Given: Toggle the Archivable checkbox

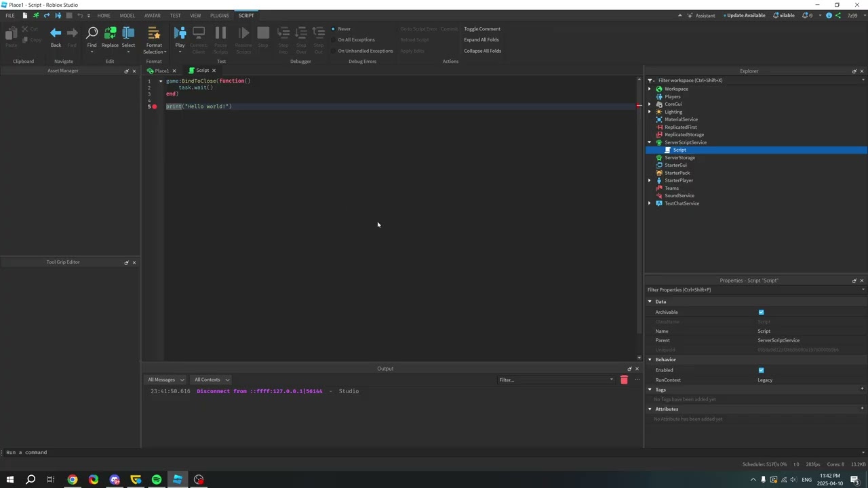Looking at the screenshot, I should (761, 312).
